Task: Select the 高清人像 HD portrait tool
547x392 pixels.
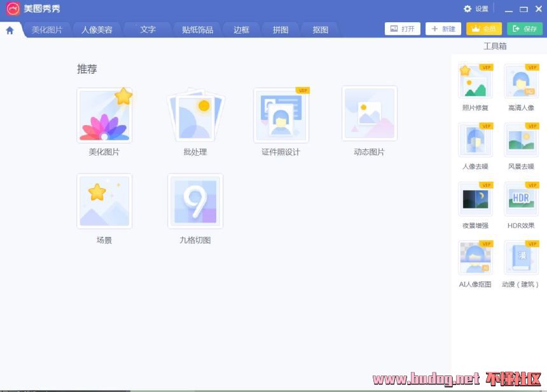Action: (x=521, y=82)
